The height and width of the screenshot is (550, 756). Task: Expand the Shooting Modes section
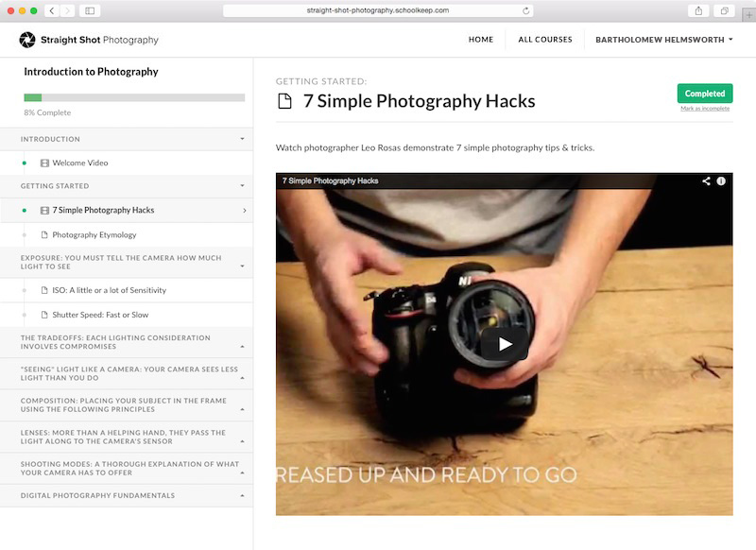[x=242, y=473]
